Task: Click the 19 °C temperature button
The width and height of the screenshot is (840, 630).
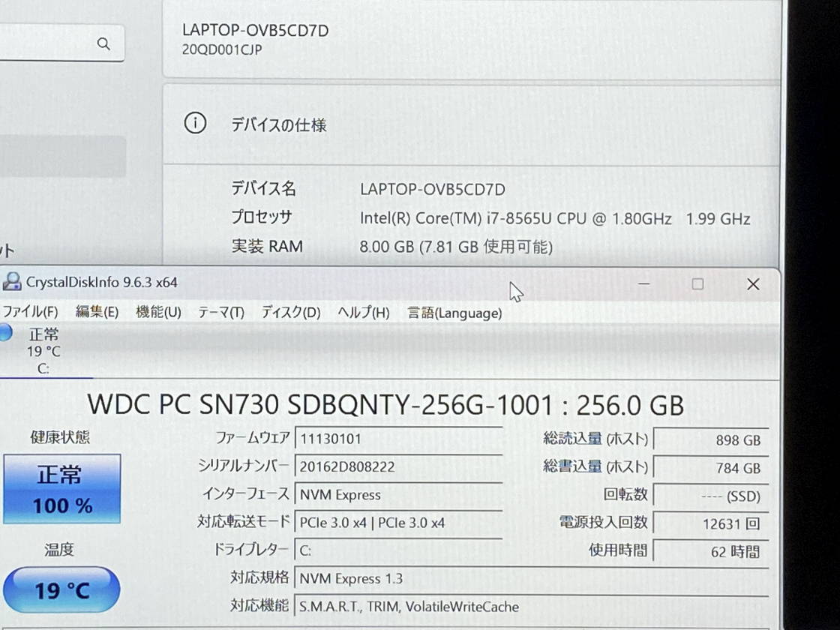Action: 61,589
